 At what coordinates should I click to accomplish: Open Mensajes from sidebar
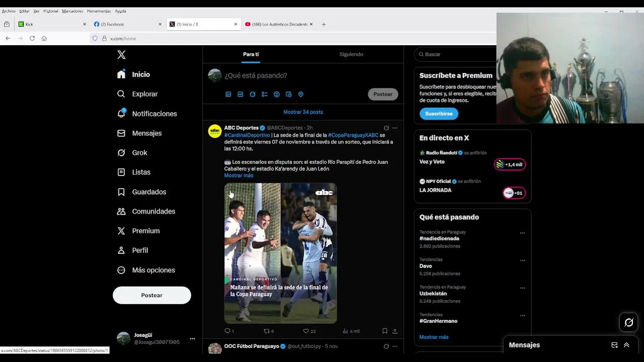click(139, 133)
